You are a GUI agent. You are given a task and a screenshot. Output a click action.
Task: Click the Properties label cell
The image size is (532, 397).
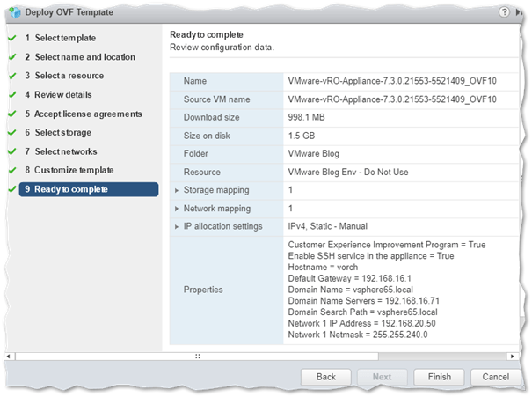[226, 290]
